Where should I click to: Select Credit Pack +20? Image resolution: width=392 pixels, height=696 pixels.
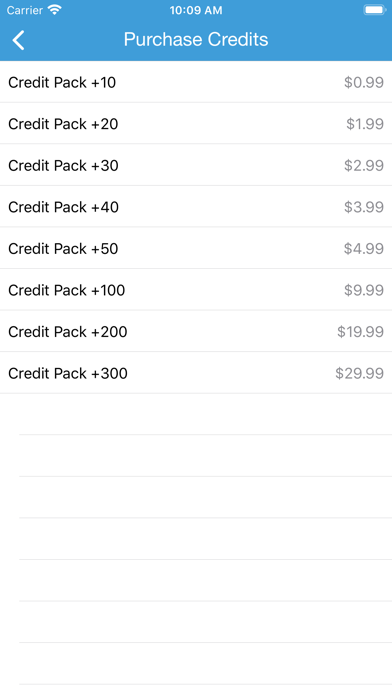[x=196, y=124]
